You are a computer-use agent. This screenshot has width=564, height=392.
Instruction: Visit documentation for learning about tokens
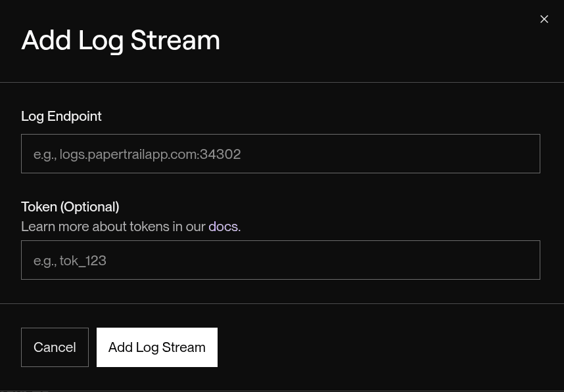(x=223, y=227)
